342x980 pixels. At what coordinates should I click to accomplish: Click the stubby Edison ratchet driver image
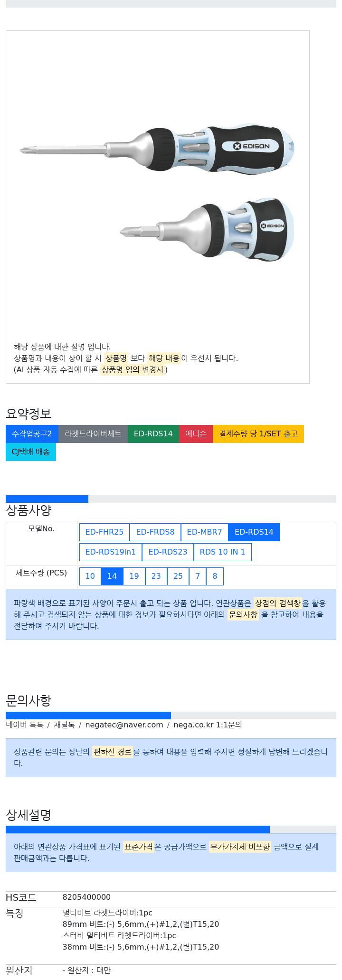click(207, 230)
